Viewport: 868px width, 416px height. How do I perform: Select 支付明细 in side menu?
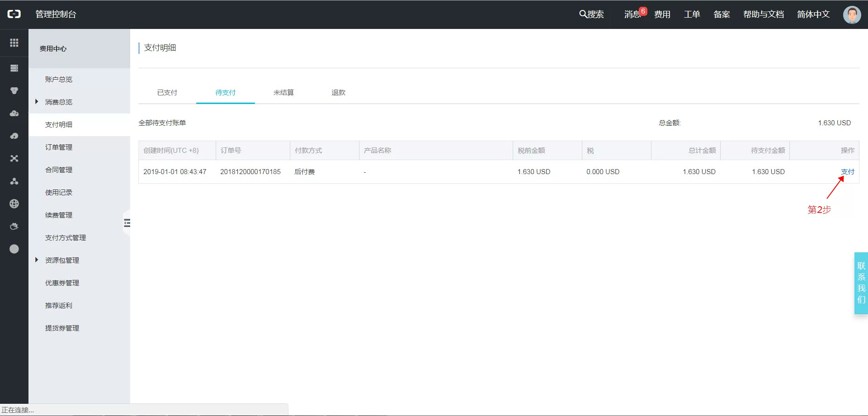pyautogui.click(x=59, y=124)
